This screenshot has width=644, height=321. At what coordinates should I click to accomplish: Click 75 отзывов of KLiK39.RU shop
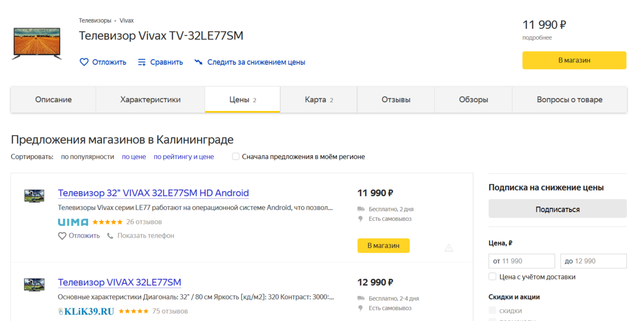pos(170,311)
